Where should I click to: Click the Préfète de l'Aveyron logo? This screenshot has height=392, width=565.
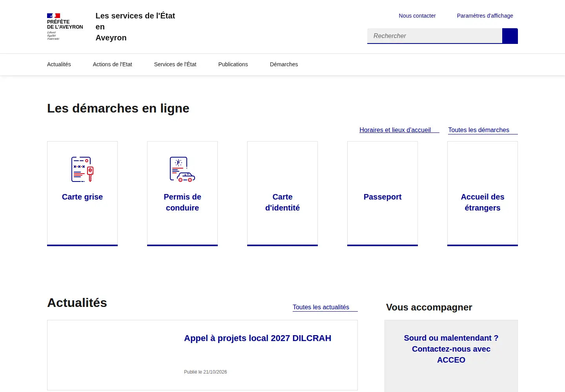[x=65, y=27]
